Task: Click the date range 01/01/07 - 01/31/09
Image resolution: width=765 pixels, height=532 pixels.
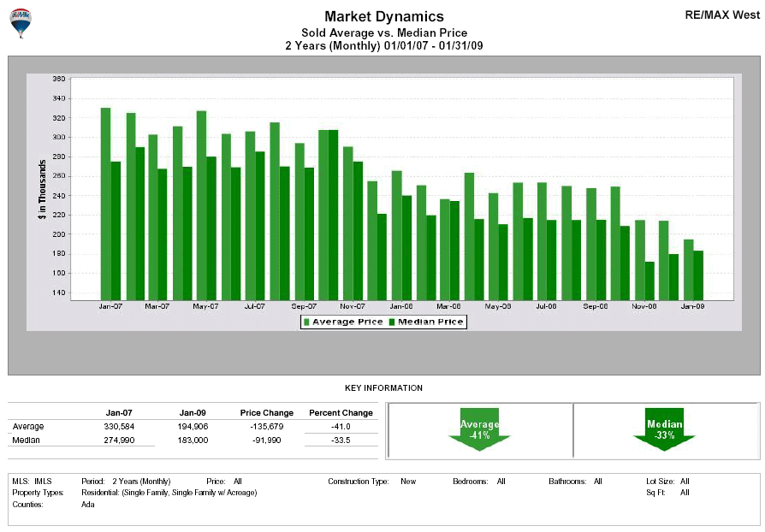Action: (433, 46)
